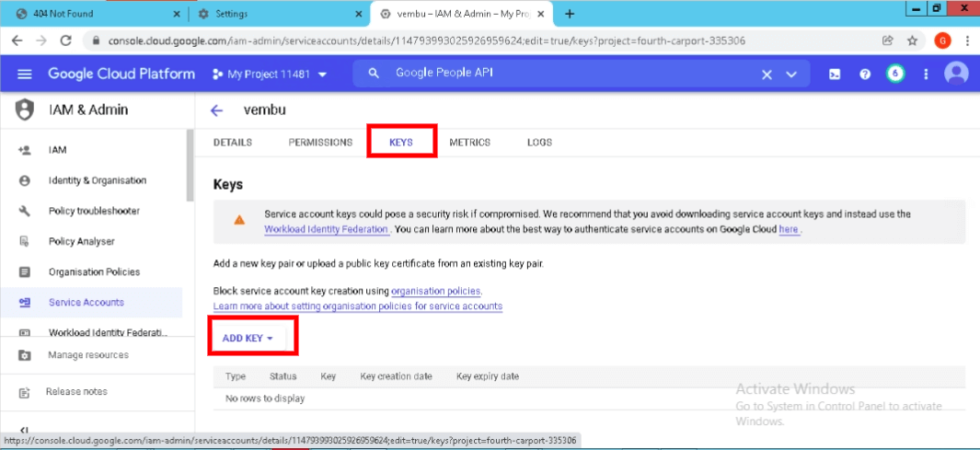
Task: Click the Service Accounts sidebar icon
Action: [25, 303]
